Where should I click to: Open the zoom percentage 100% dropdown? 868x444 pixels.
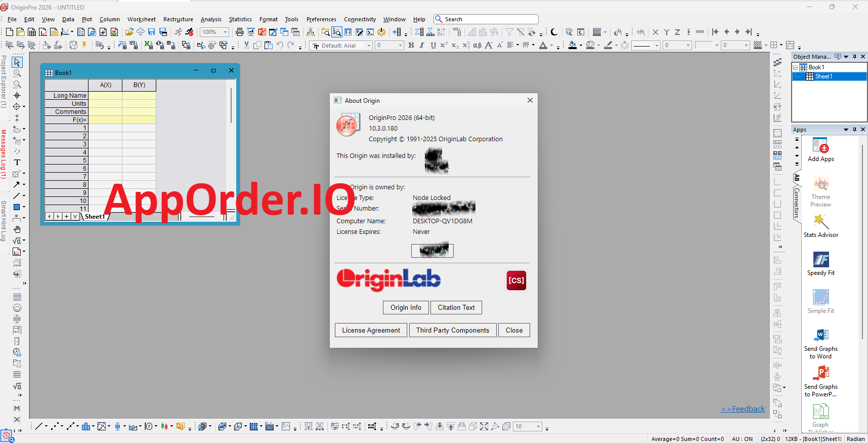click(226, 32)
